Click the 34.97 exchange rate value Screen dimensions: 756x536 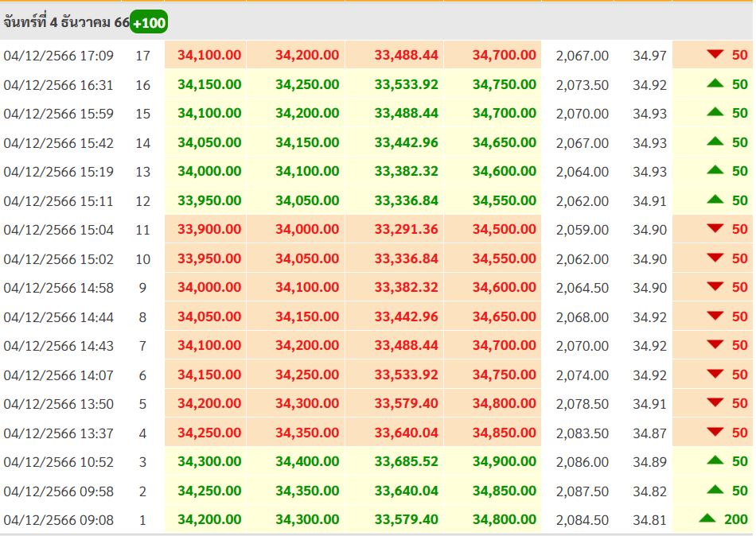649,56
